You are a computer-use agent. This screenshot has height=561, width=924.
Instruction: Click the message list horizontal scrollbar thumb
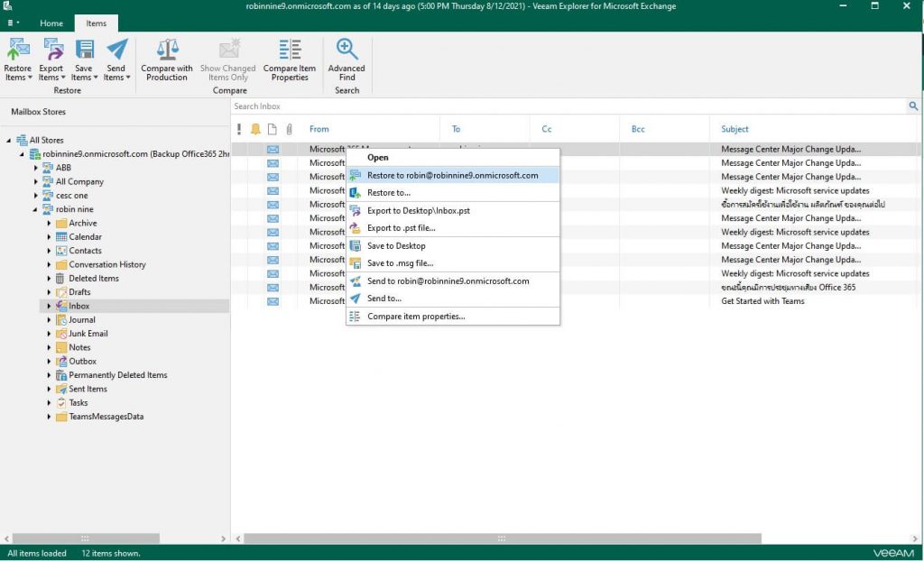tap(502, 538)
